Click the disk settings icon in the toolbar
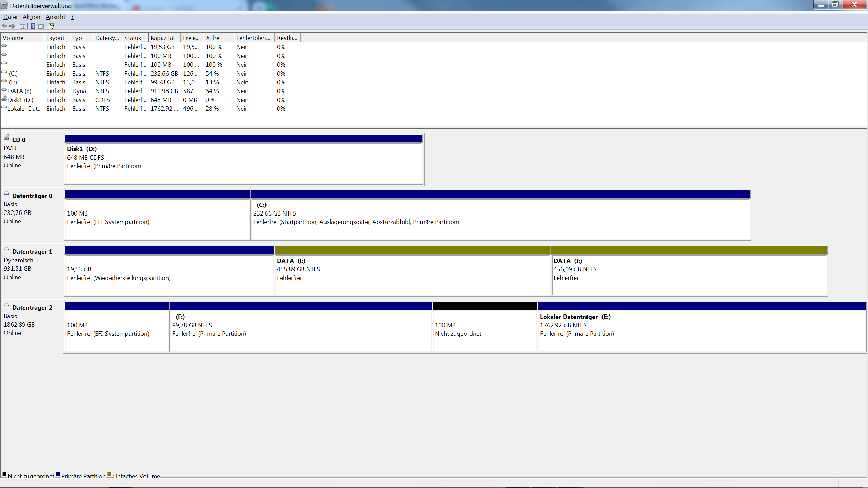The width and height of the screenshot is (868, 488). click(52, 26)
